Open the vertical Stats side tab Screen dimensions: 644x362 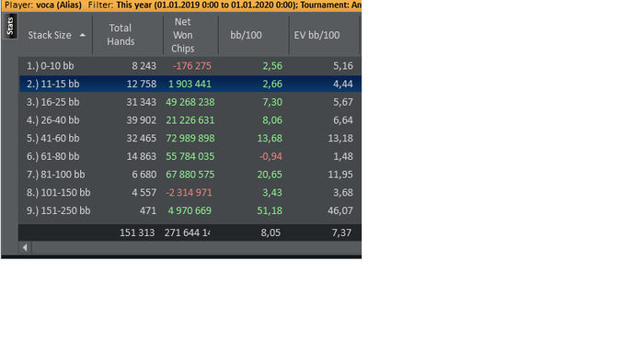[10, 27]
